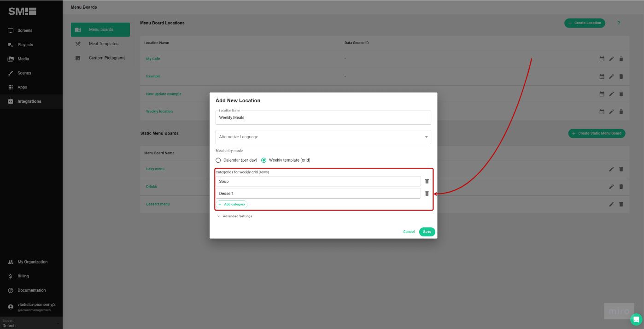Screen dimensions: 644x329
Task: Select Weekly template (grid) entry mode
Action: 286,160
